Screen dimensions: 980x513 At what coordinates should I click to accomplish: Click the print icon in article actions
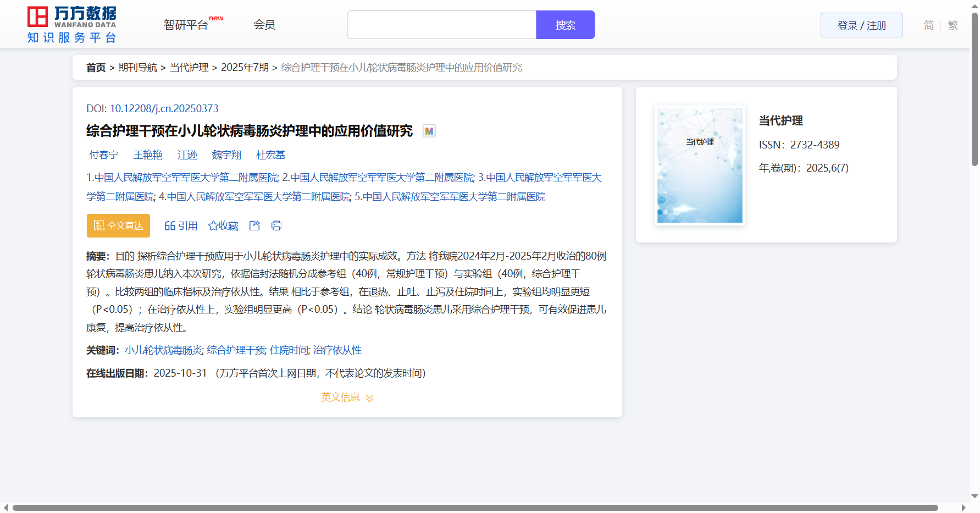[x=276, y=225]
